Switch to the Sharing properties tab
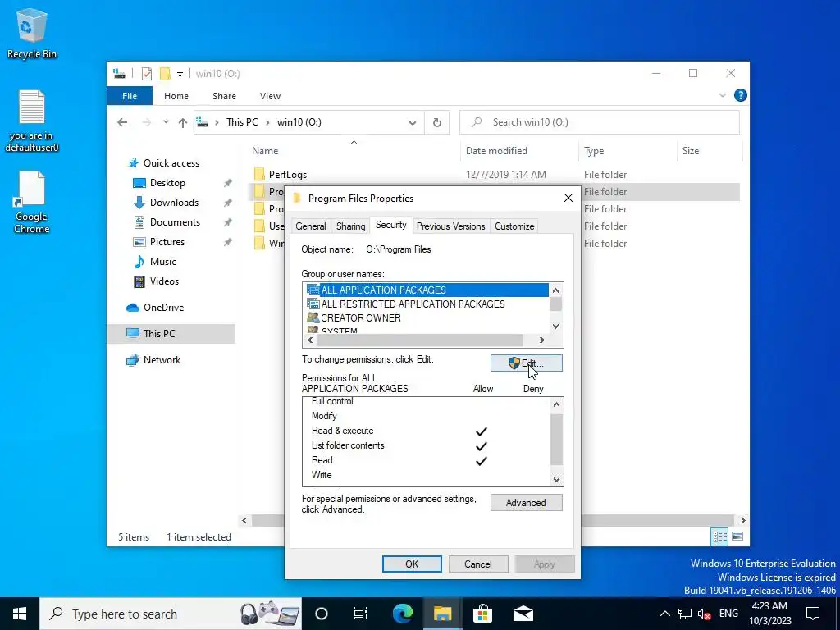The image size is (840, 630). tap(351, 226)
